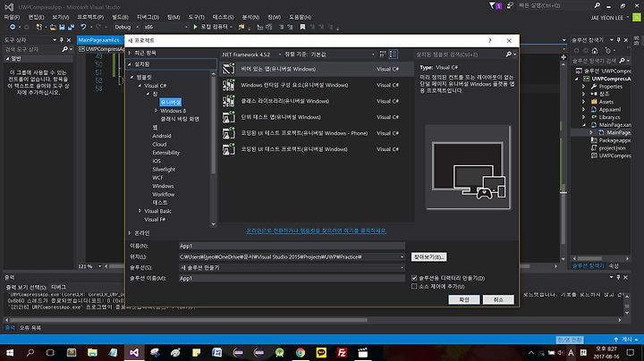The height and width of the screenshot is (361, 644).
Task: Open the Help menu
Action: pyautogui.click(x=301, y=17)
